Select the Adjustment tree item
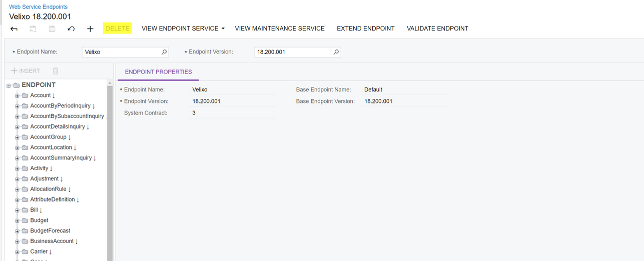Image resolution: width=644 pixels, height=261 pixels. [45, 178]
